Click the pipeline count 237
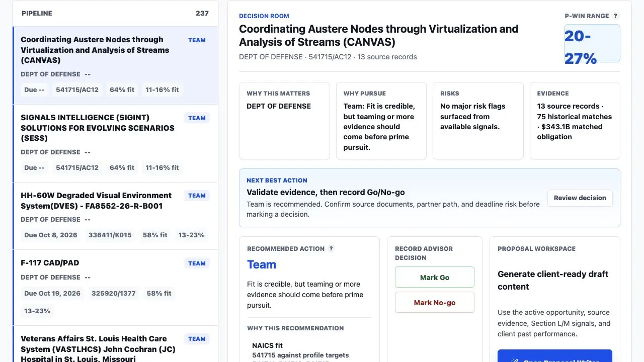The image size is (644, 362). tap(202, 13)
